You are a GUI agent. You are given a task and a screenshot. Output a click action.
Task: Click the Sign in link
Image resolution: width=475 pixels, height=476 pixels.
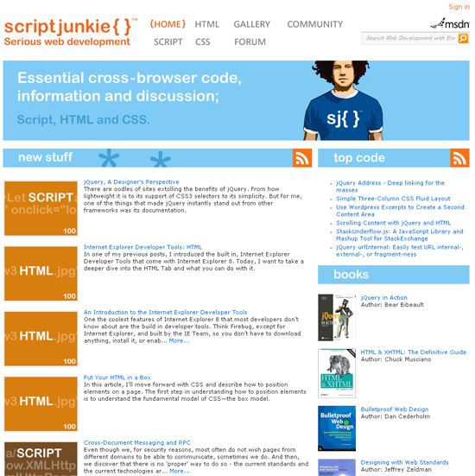(x=459, y=7)
